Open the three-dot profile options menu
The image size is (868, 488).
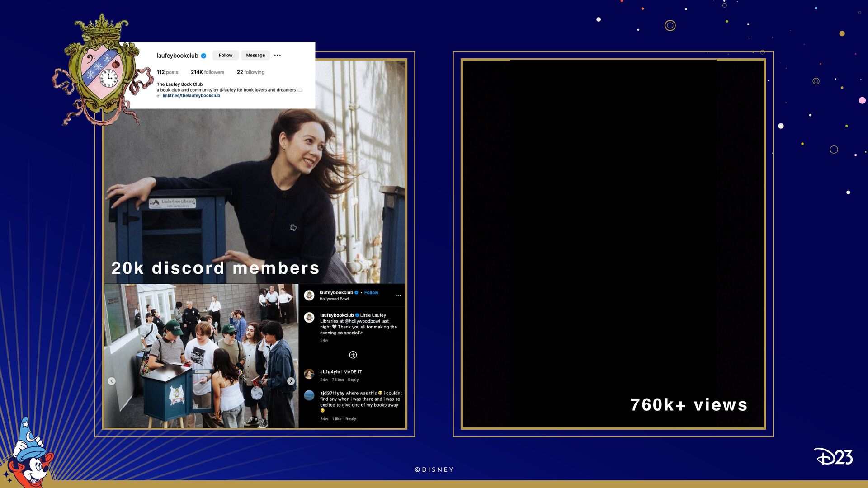tap(277, 55)
